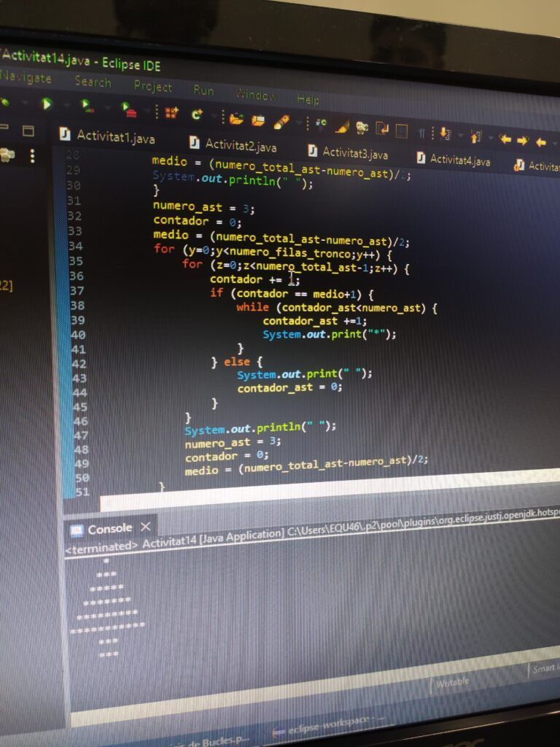Open the Search menu

[93, 82]
